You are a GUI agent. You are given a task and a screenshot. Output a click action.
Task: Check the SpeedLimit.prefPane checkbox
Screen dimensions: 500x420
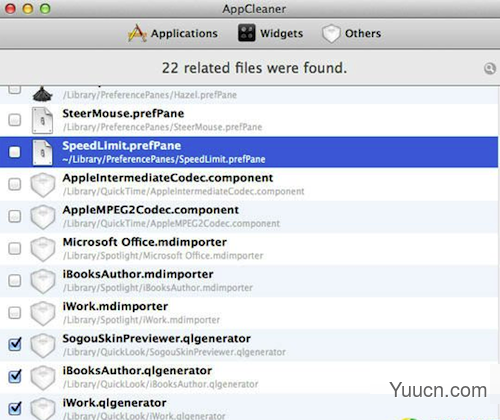pos(15,152)
